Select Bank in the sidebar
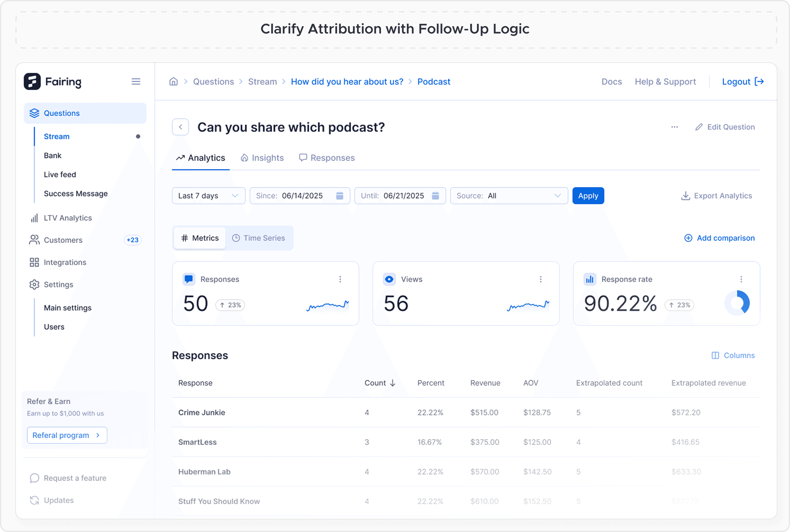The width and height of the screenshot is (790, 532). pos(53,155)
